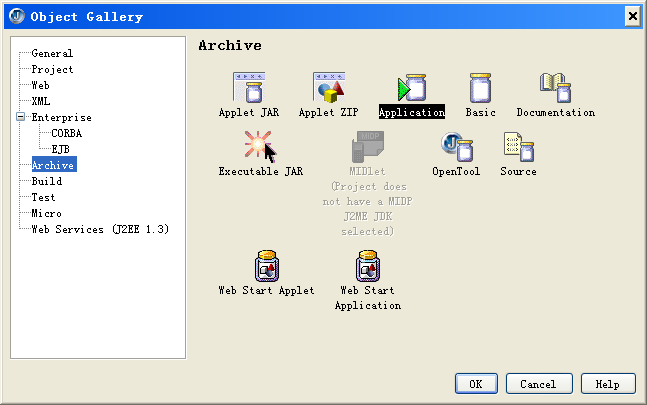Click the highlighted 'Application' label

tap(412, 112)
